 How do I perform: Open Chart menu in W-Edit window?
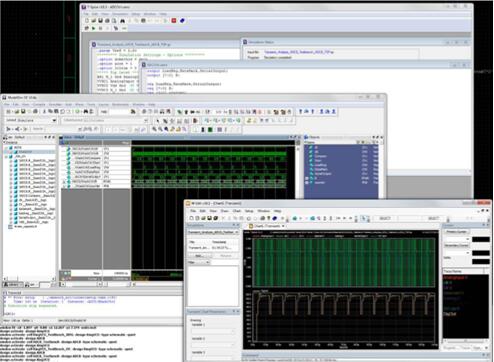(x=237, y=211)
